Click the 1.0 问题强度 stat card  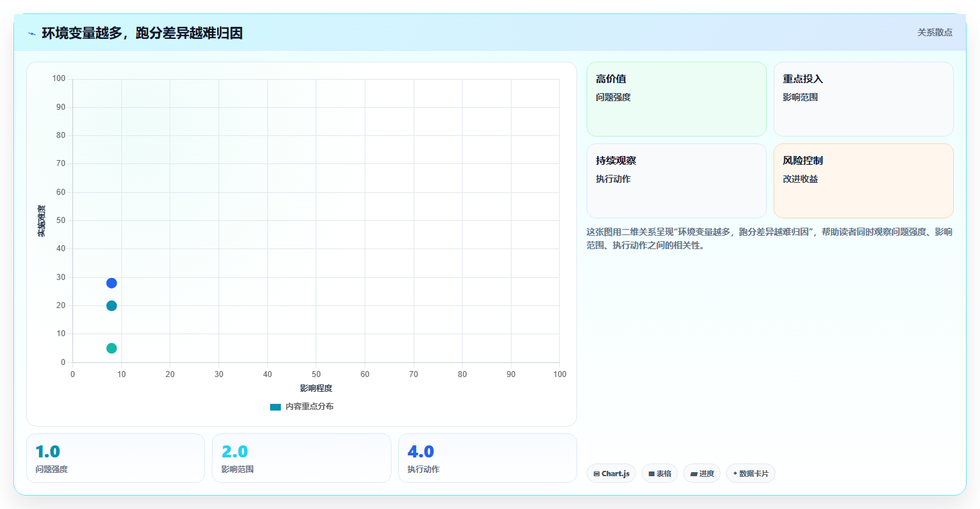point(115,458)
